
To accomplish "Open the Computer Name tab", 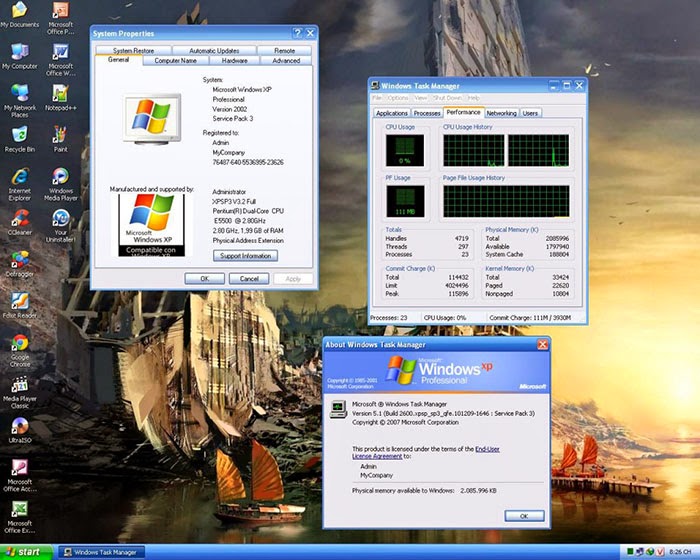I will click(x=175, y=60).
